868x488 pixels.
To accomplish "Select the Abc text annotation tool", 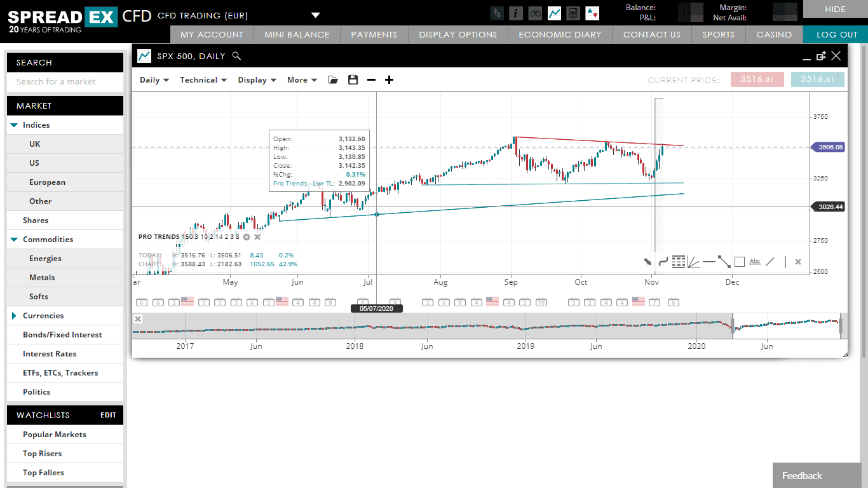I will (x=755, y=261).
